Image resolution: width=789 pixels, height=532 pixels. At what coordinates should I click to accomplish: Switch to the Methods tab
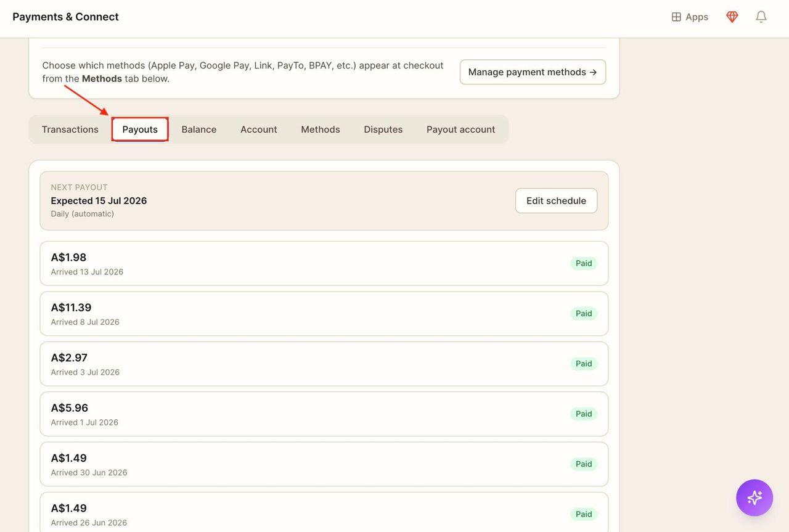click(x=321, y=129)
